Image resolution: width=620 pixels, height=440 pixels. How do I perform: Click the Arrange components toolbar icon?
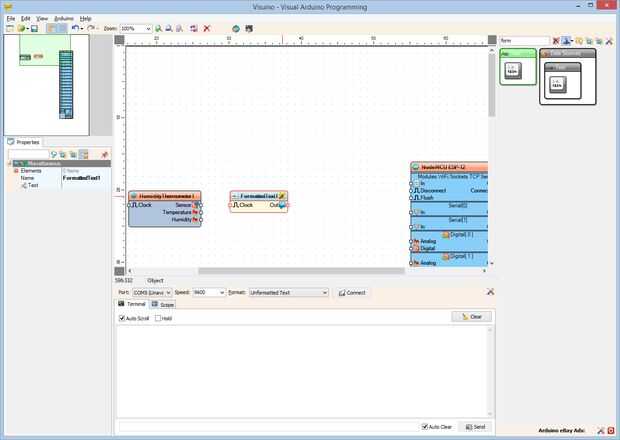click(193, 28)
